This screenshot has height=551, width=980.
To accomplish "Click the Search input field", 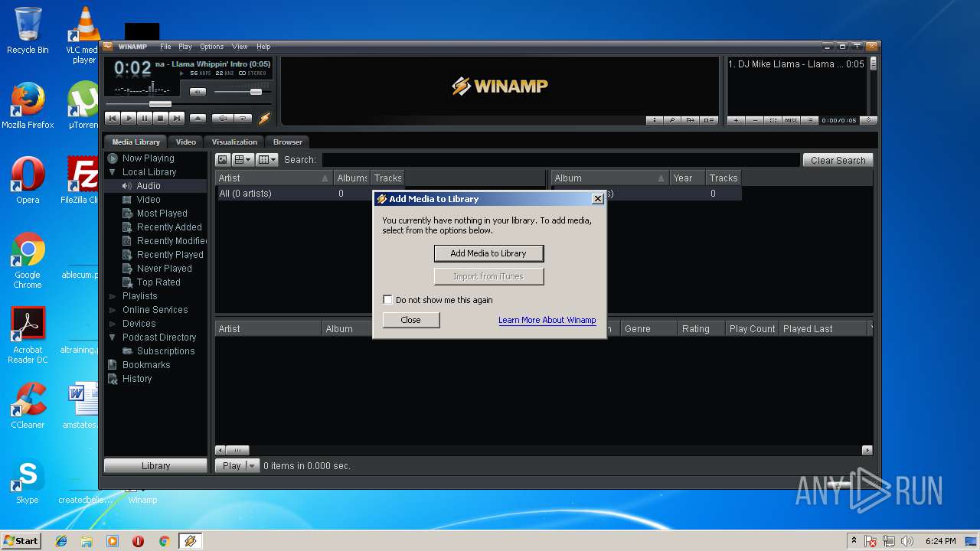I will [560, 160].
